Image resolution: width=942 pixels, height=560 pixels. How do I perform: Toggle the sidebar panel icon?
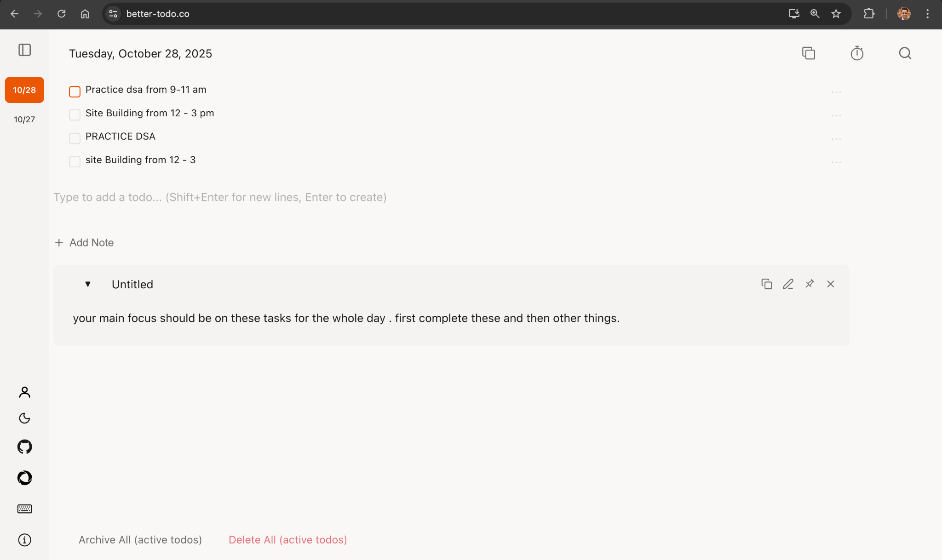pos(25,50)
